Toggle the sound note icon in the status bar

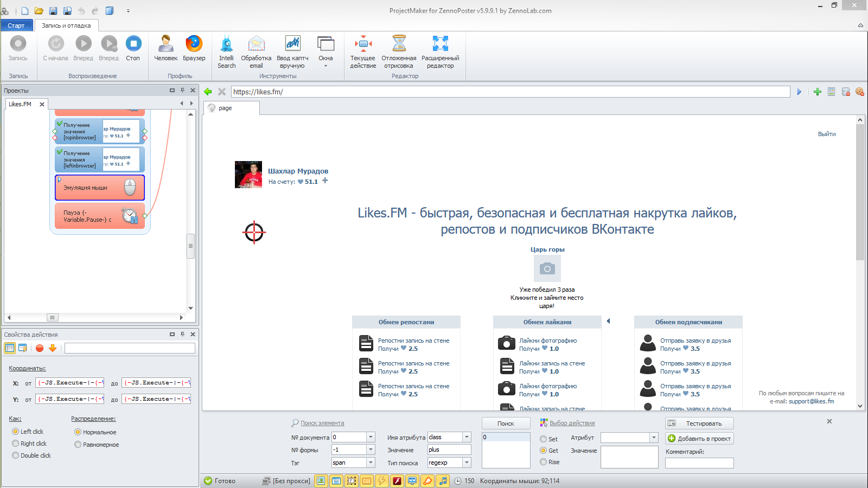[443, 481]
